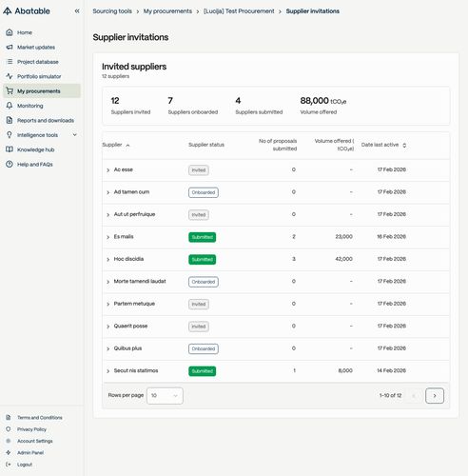Click the Monitoring bell icon

point(10,106)
